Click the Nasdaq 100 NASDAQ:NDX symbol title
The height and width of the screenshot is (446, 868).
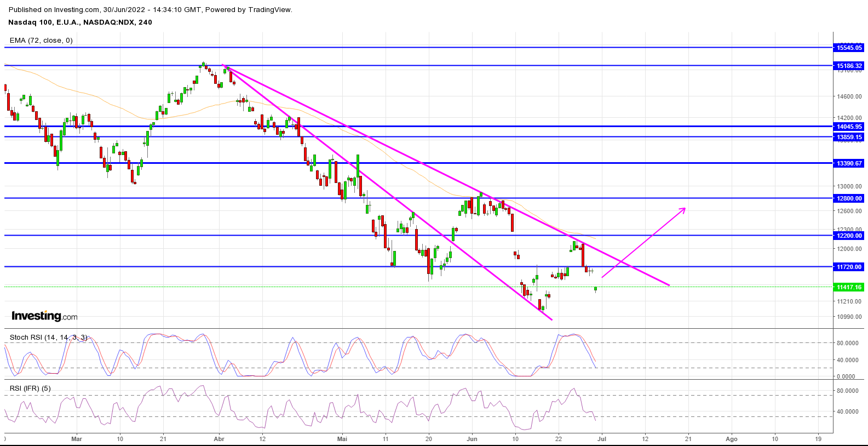tap(80, 22)
